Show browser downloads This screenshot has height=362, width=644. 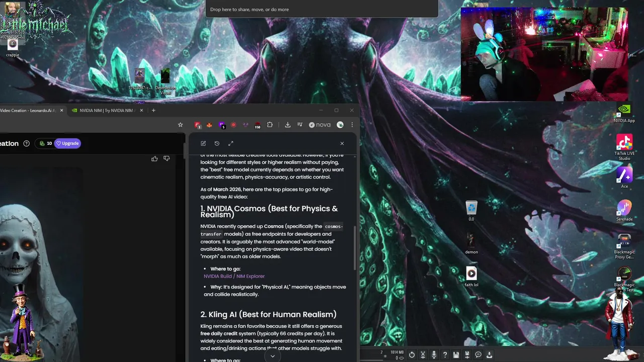pos(288,125)
